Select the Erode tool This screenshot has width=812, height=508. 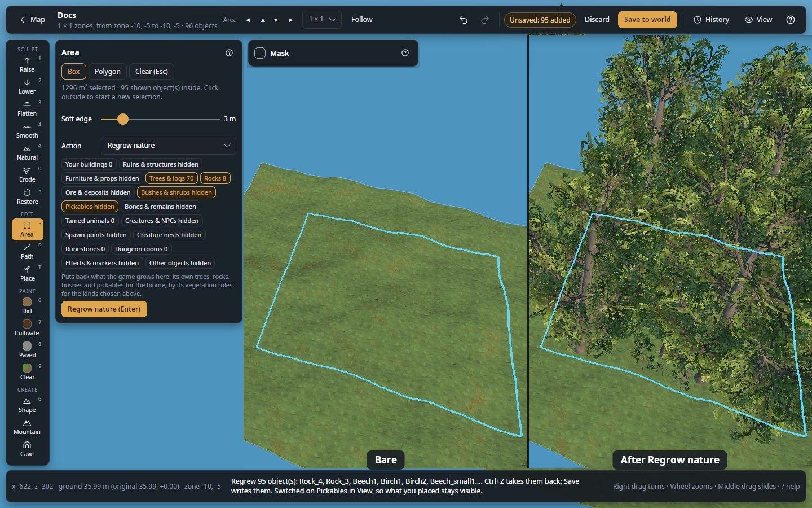[x=27, y=174]
